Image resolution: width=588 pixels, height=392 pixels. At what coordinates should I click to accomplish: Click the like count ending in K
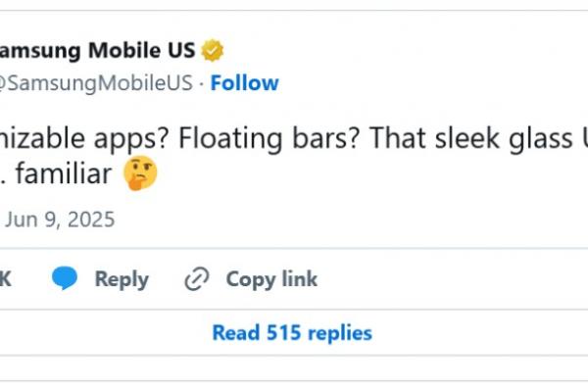coord(5,278)
